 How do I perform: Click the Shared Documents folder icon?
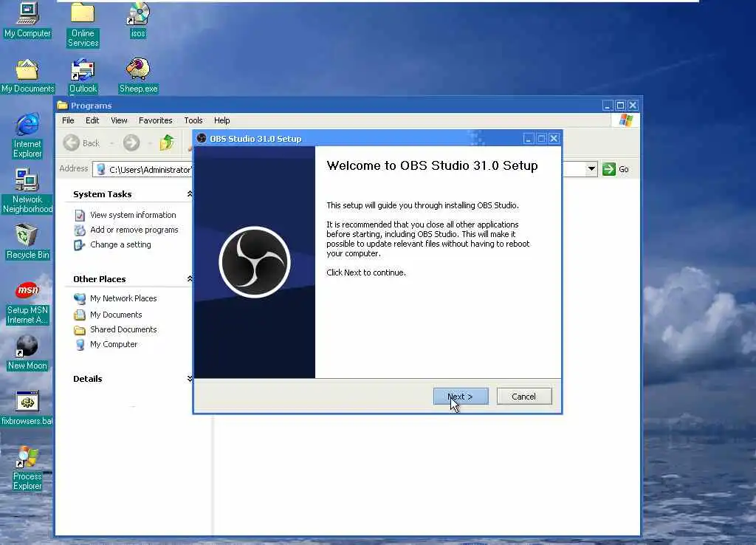(x=80, y=330)
